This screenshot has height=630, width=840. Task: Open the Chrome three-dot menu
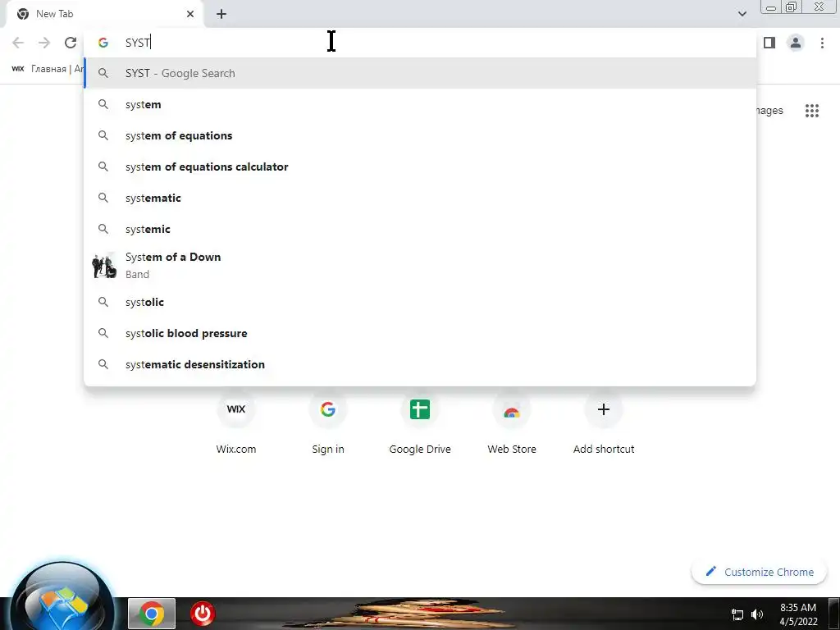pyautogui.click(x=822, y=43)
